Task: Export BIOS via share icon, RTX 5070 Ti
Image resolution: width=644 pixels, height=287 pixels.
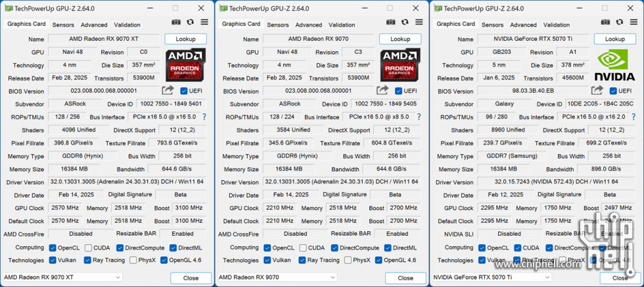Action: pyautogui.click(x=597, y=90)
